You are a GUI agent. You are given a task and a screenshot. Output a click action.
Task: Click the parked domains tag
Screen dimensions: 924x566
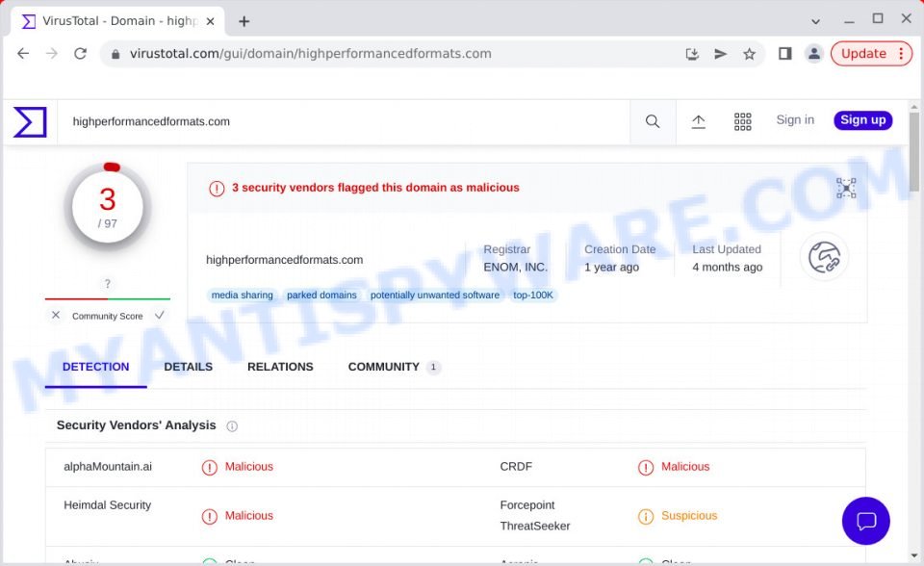tap(321, 295)
